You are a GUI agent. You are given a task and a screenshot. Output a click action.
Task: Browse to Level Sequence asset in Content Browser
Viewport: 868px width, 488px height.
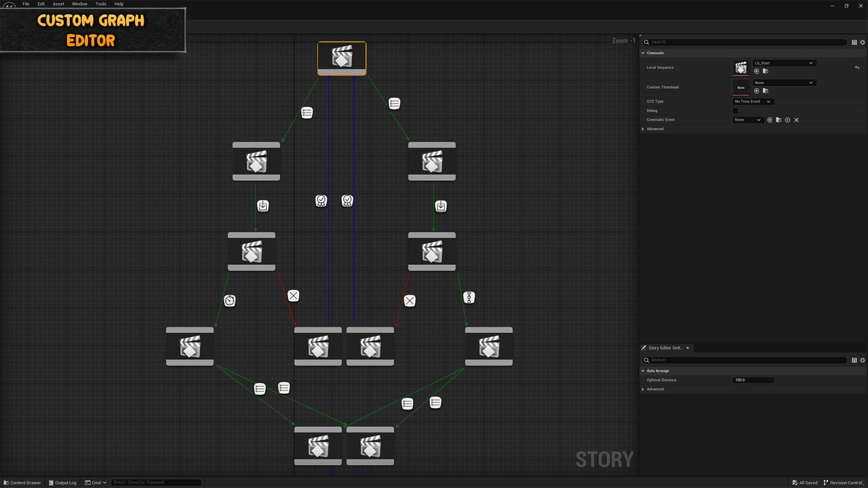click(x=765, y=71)
